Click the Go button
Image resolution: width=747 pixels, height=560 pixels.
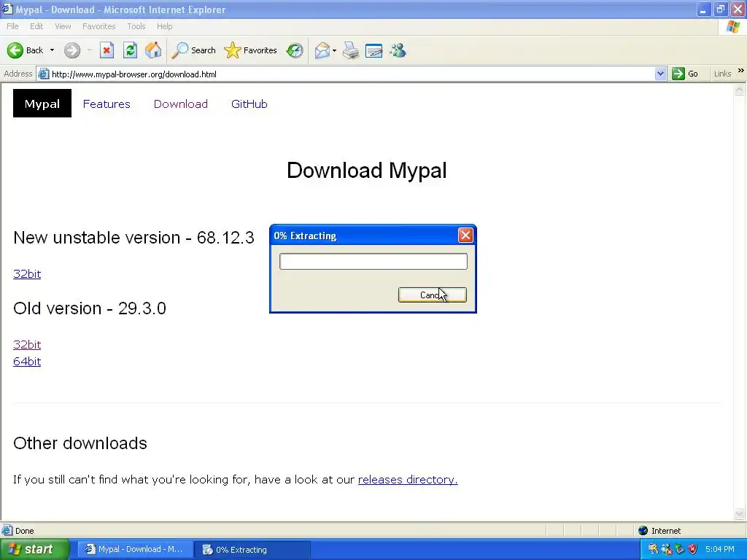click(685, 74)
